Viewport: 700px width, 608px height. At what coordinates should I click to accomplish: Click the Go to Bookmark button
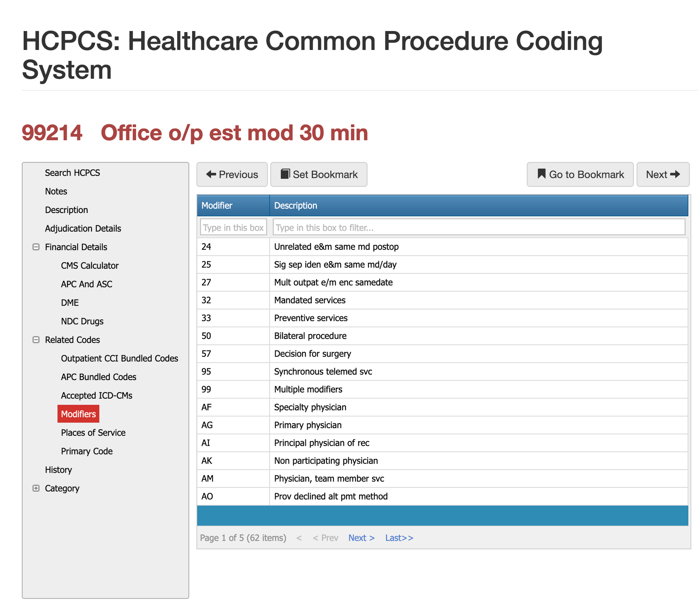pos(580,174)
